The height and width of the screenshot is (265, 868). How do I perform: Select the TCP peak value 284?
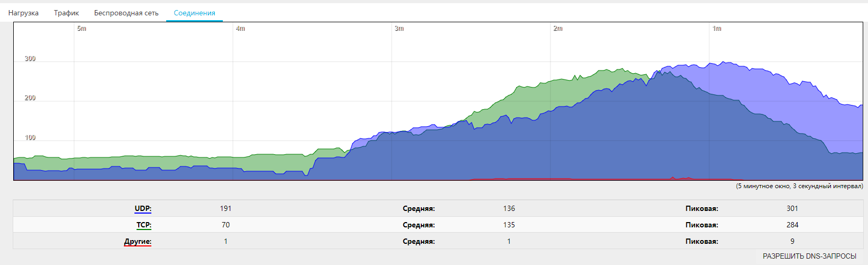coord(792,225)
